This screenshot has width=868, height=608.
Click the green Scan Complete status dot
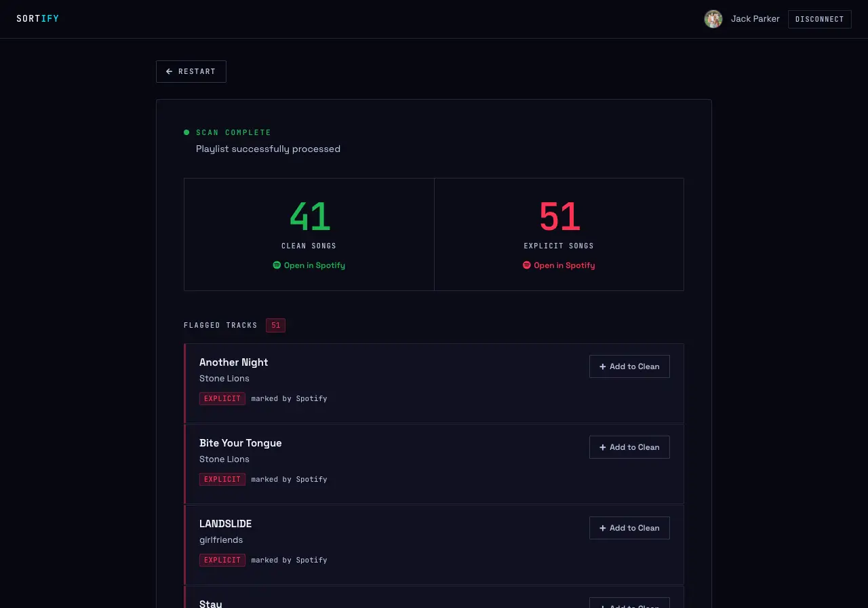point(186,132)
